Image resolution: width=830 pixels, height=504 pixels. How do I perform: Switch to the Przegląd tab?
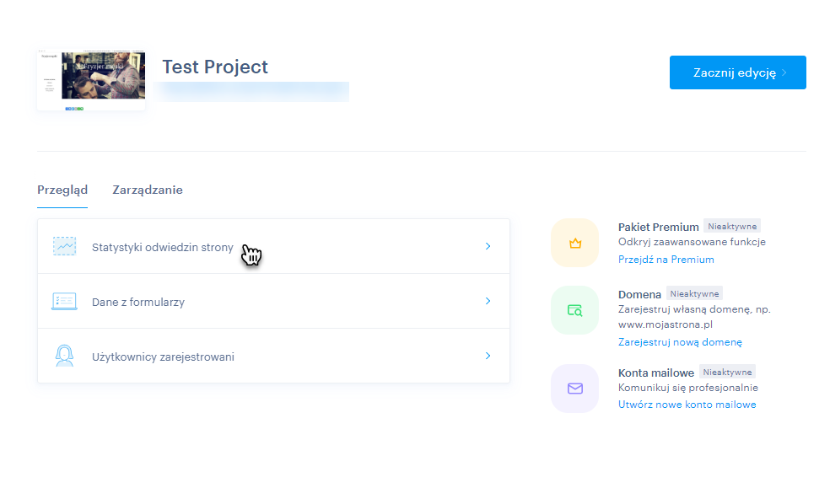62,190
